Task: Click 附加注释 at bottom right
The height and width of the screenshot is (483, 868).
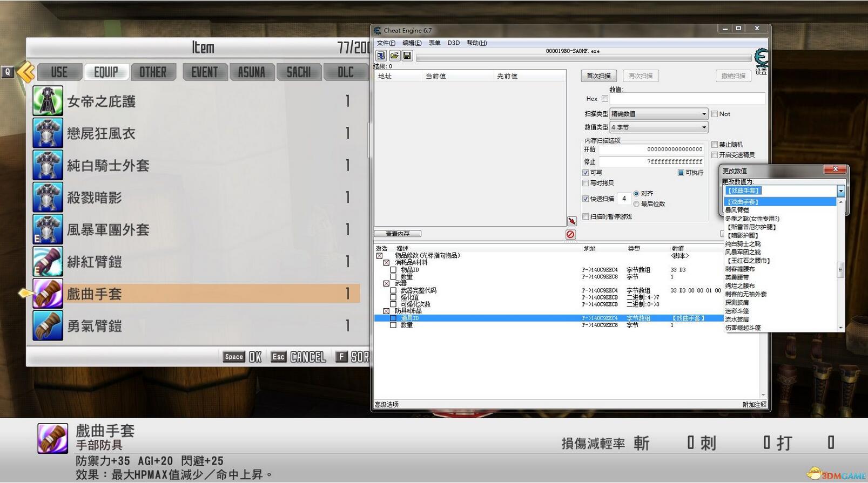Action: click(754, 405)
